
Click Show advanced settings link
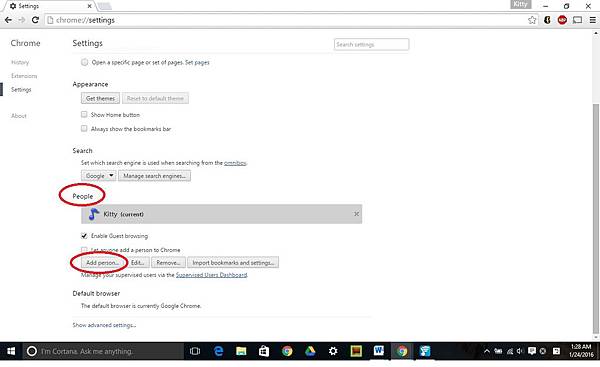(104, 325)
